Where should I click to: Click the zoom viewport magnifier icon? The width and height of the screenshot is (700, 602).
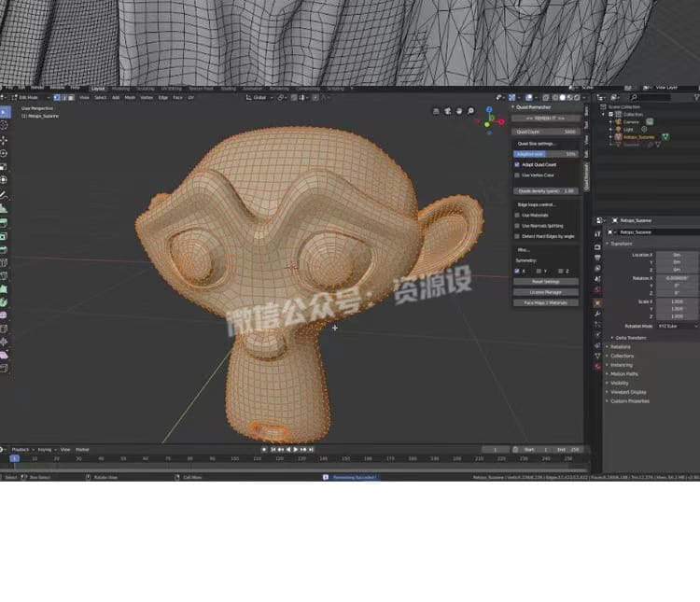[470, 111]
